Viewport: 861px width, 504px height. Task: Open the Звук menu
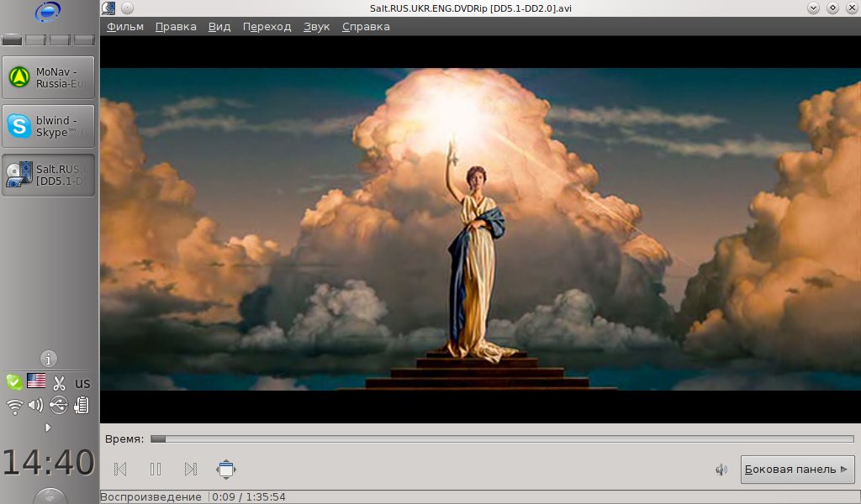316,26
